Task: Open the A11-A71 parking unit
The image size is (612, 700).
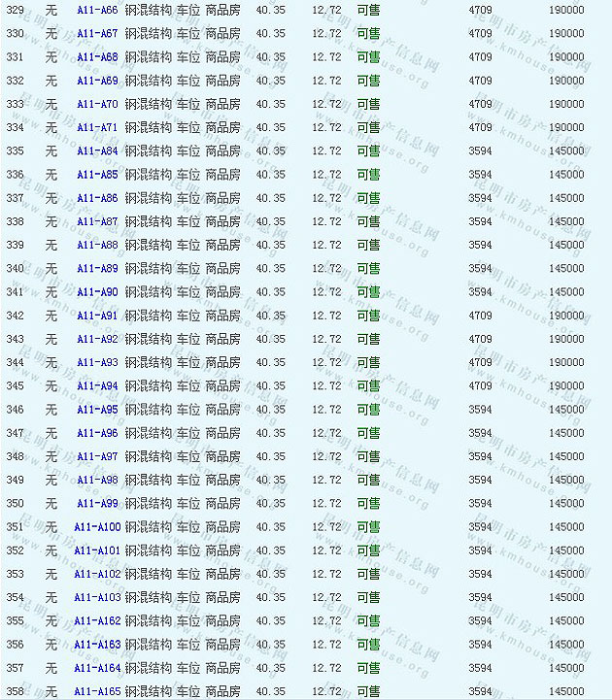Action: pos(97,127)
